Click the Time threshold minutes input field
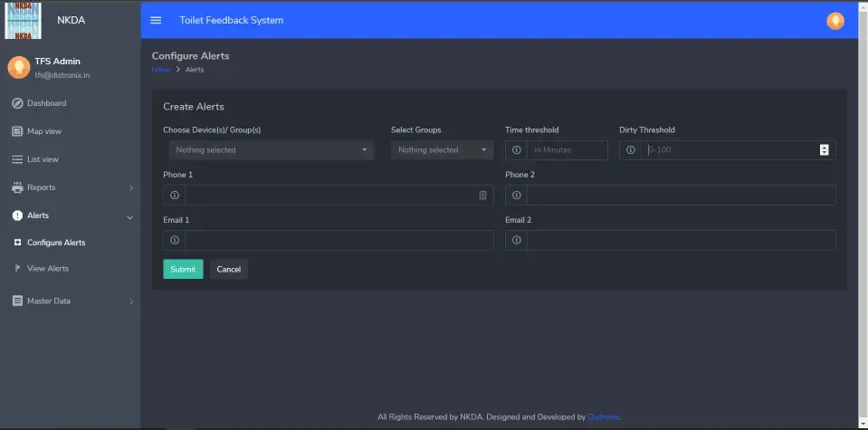868x430 pixels. (567, 150)
